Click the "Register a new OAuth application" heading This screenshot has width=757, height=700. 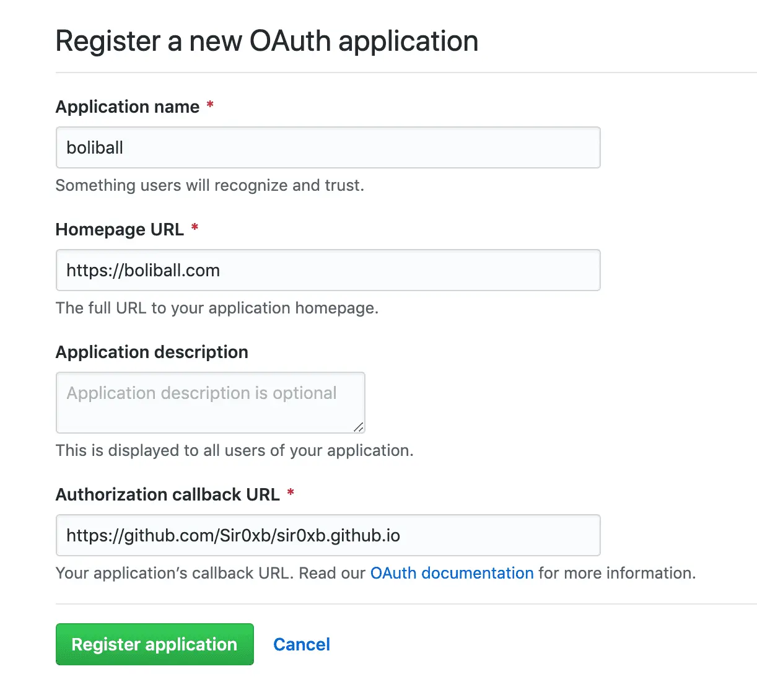pos(267,41)
